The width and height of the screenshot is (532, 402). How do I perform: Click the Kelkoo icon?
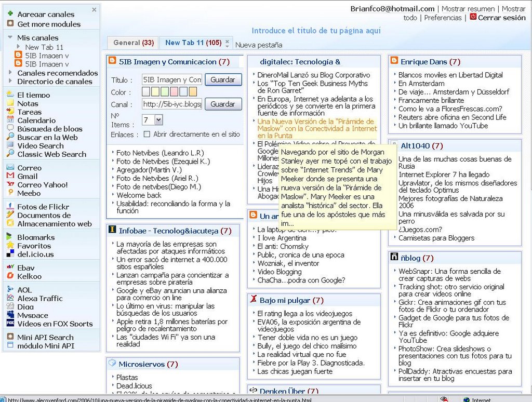pyautogui.click(x=10, y=275)
